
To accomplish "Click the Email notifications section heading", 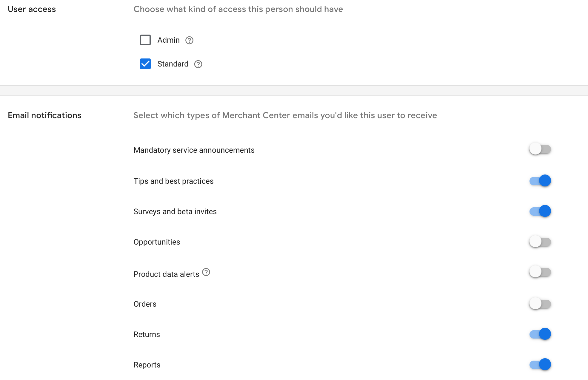I will click(44, 115).
